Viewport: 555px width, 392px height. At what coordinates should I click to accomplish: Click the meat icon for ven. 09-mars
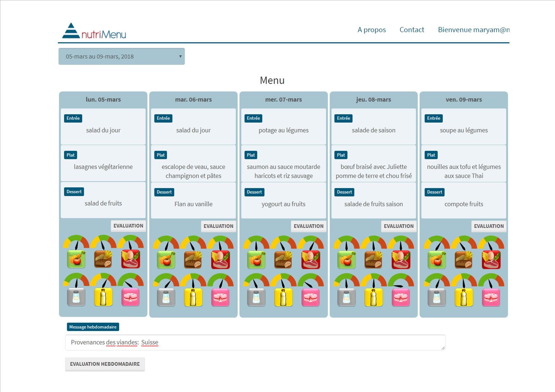tap(491, 260)
